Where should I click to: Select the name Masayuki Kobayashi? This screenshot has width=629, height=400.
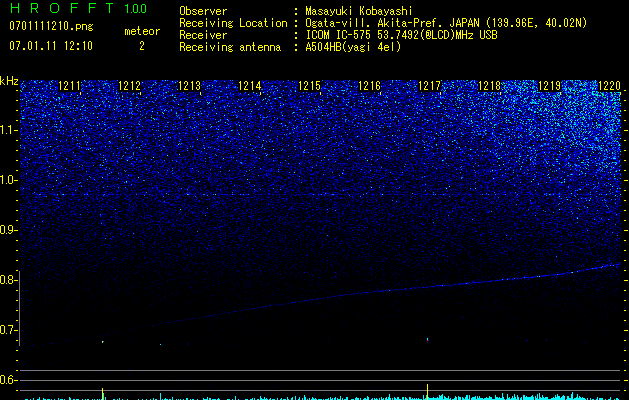[x=359, y=11]
